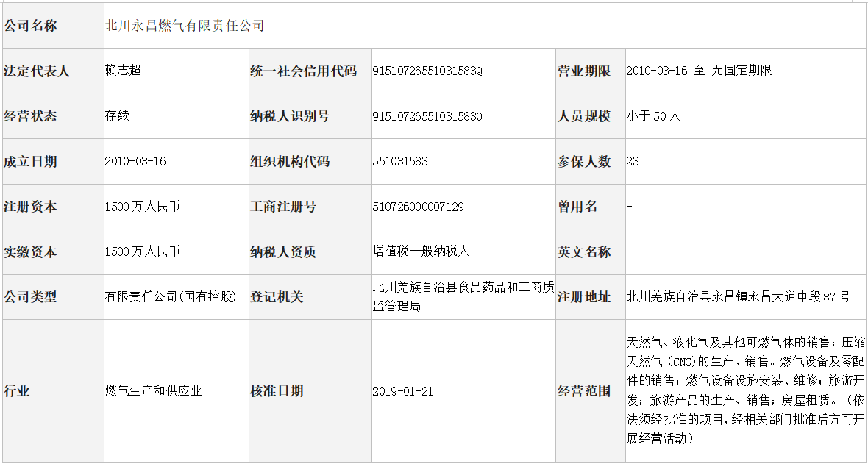The height and width of the screenshot is (464, 868).
Task: Click the 纳税人识别号 label
Action: [290, 116]
